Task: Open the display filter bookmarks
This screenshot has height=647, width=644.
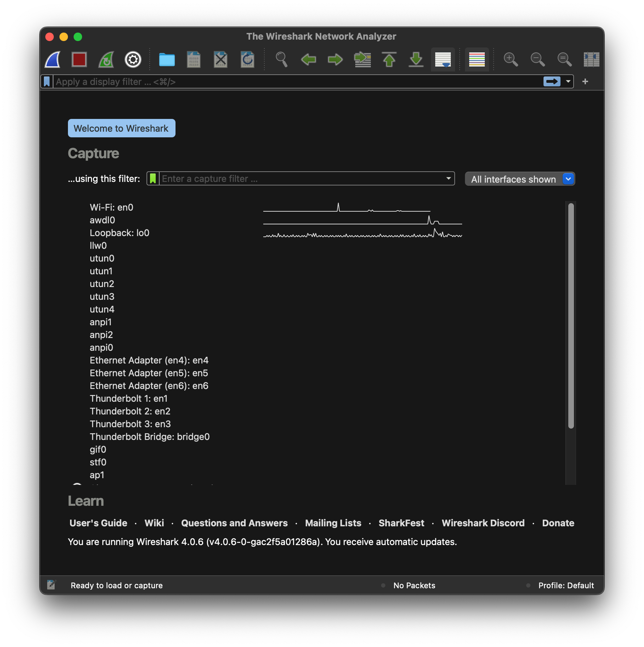Action: coord(46,81)
